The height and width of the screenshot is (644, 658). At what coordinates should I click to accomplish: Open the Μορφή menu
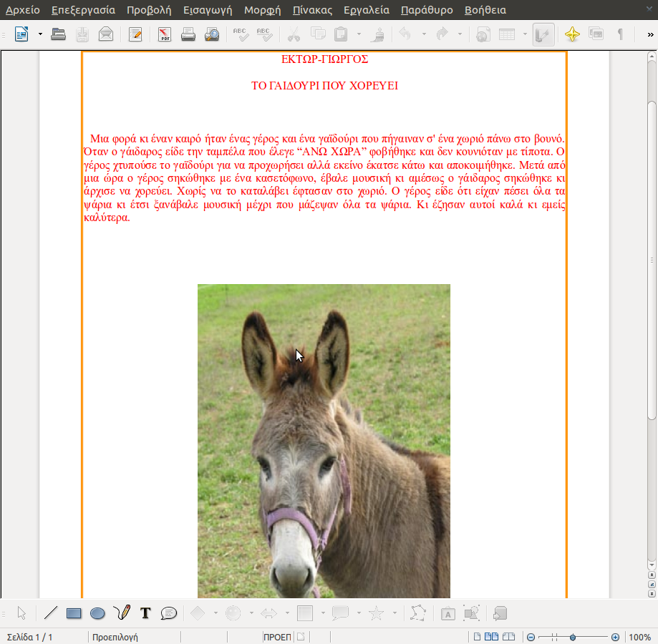[x=262, y=10]
